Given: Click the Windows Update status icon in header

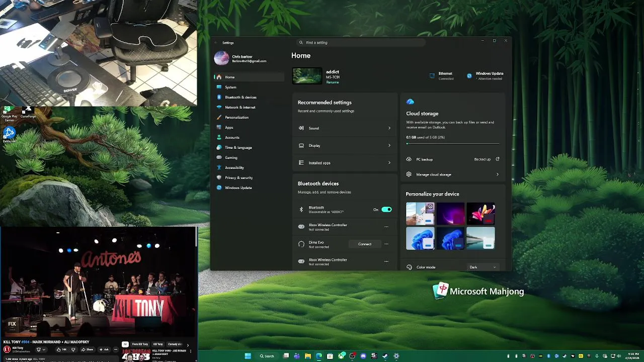Looking at the screenshot, I should [469, 76].
